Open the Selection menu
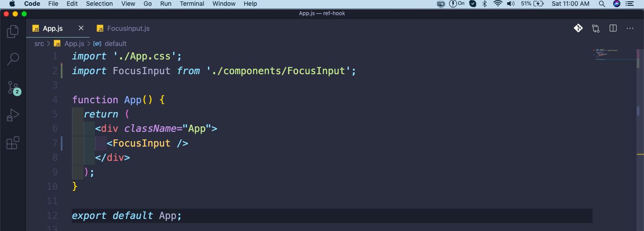The width and height of the screenshot is (644, 231). click(99, 4)
